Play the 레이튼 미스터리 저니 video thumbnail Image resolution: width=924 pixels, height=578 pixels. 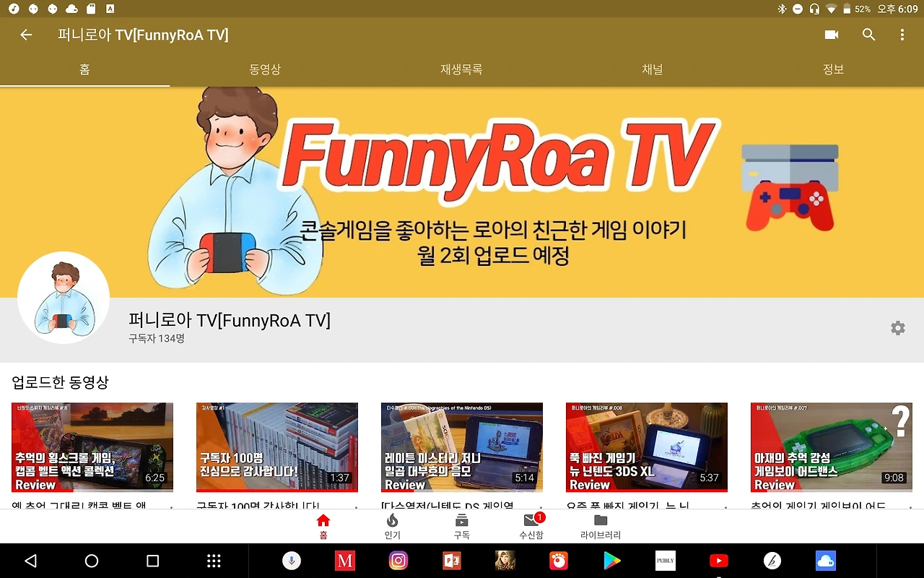461,447
